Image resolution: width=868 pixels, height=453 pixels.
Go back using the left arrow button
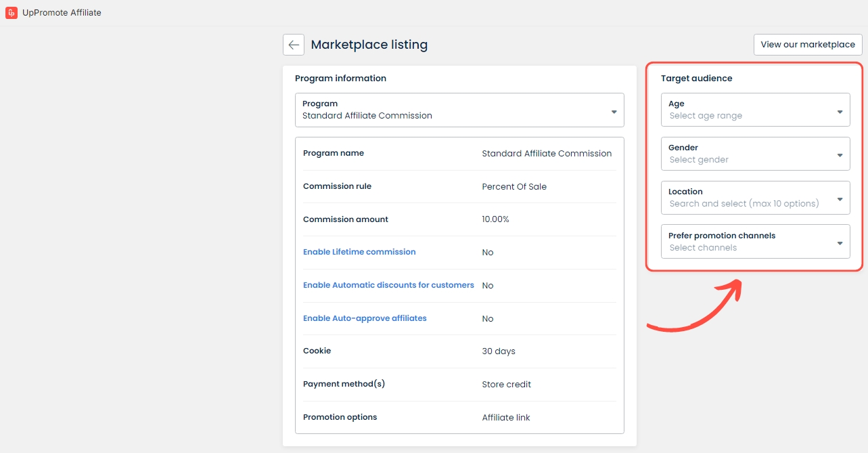[x=294, y=45]
